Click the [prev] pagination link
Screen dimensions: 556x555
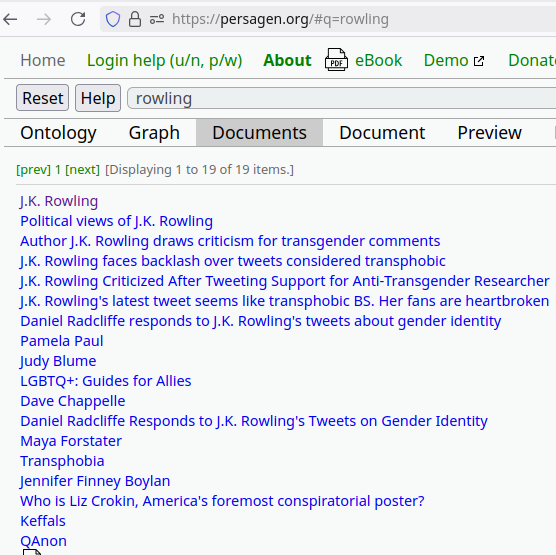click(33, 170)
